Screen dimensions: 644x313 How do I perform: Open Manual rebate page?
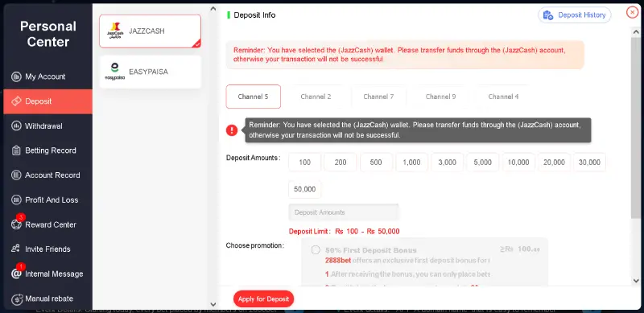[47, 299]
